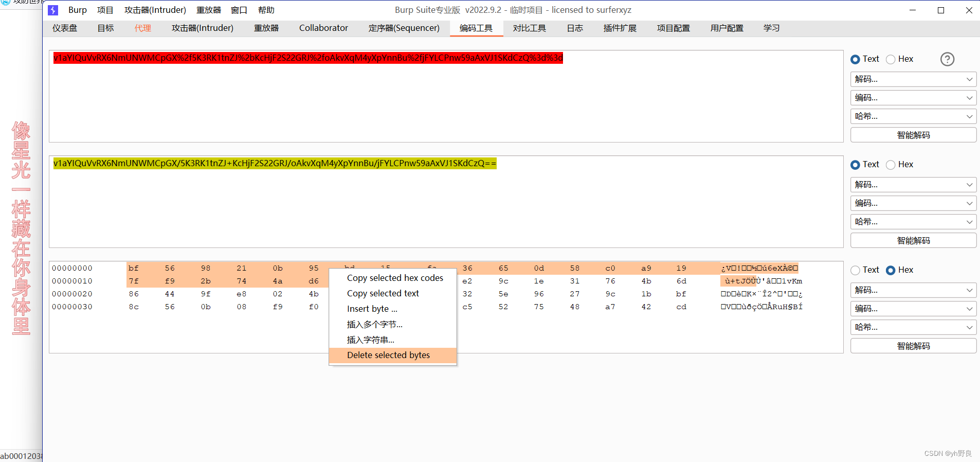The width and height of the screenshot is (980, 462).
Task: Open the Burp menu
Action: pos(78,10)
